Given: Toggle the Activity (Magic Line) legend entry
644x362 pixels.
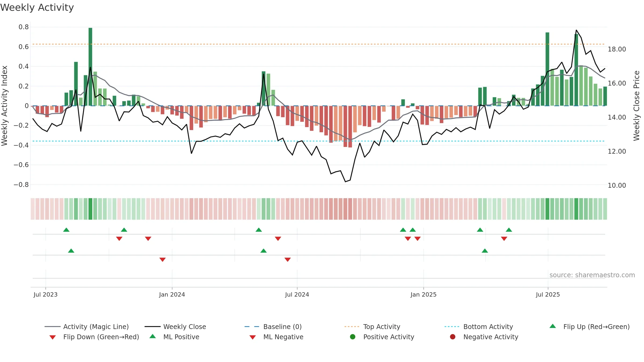Looking at the screenshot, I should (87, 327).
